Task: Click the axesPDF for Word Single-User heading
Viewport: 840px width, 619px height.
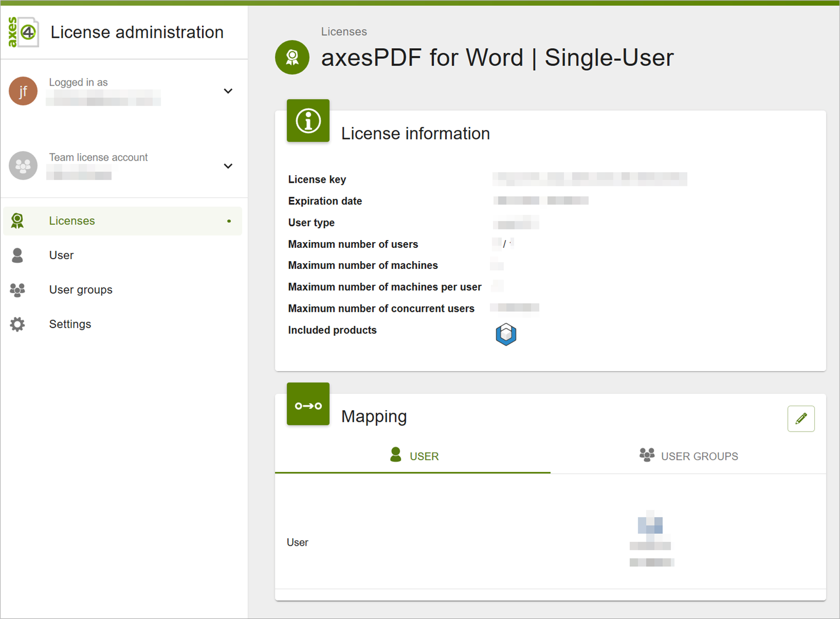Action: click(498, 57)
